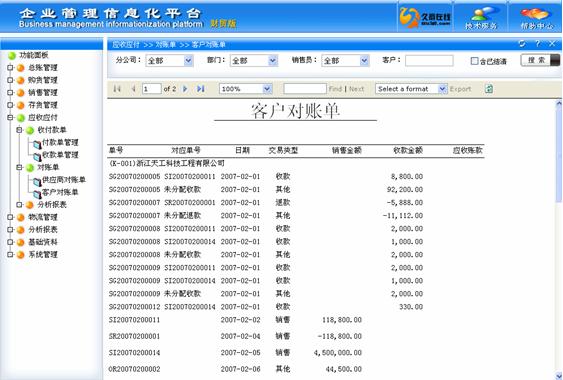Image resolution: width=563 pixels, height=380 pixels.
Task: Open the 销售员 dropdown
Action: click(364, 61)
